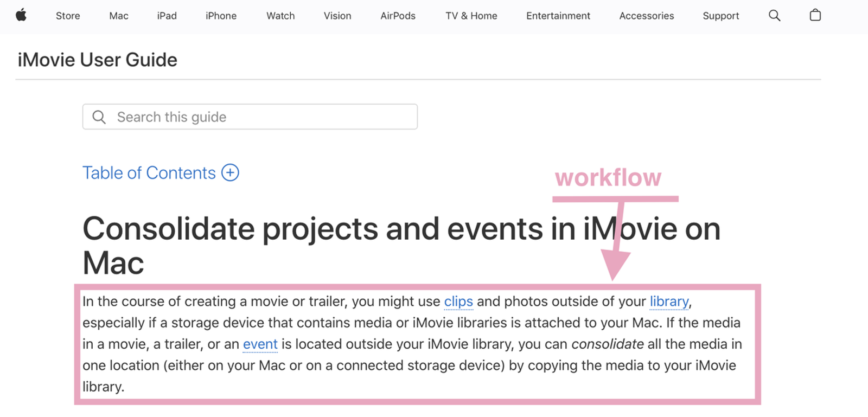Open the AirPods menu
The image size is (868, 417).
[398, 16]
